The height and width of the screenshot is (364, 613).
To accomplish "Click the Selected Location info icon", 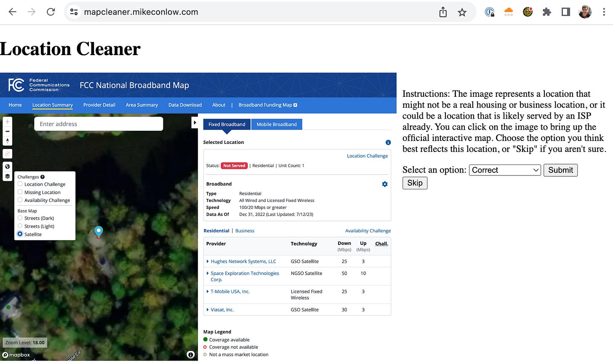I will click(x=388, y=142).
